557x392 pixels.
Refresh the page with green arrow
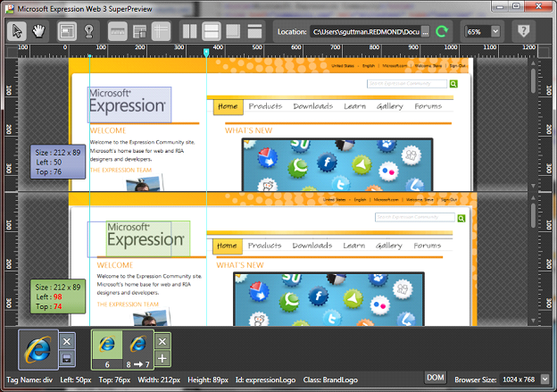(442, 31)
